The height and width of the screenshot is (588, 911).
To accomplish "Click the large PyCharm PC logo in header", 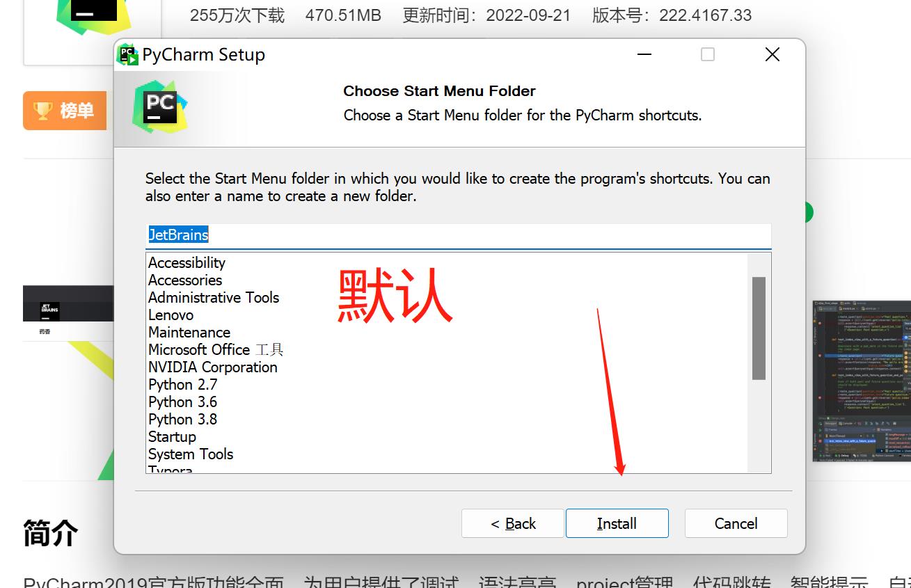I will click(160, 108).
